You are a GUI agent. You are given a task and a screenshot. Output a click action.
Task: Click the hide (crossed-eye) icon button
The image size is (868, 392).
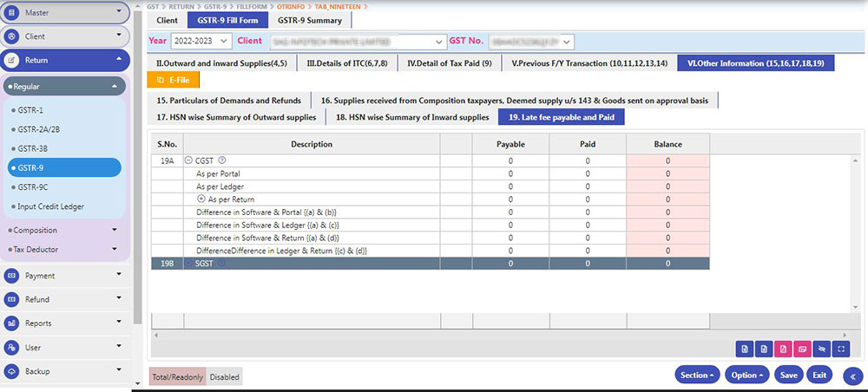click(820, 349)
